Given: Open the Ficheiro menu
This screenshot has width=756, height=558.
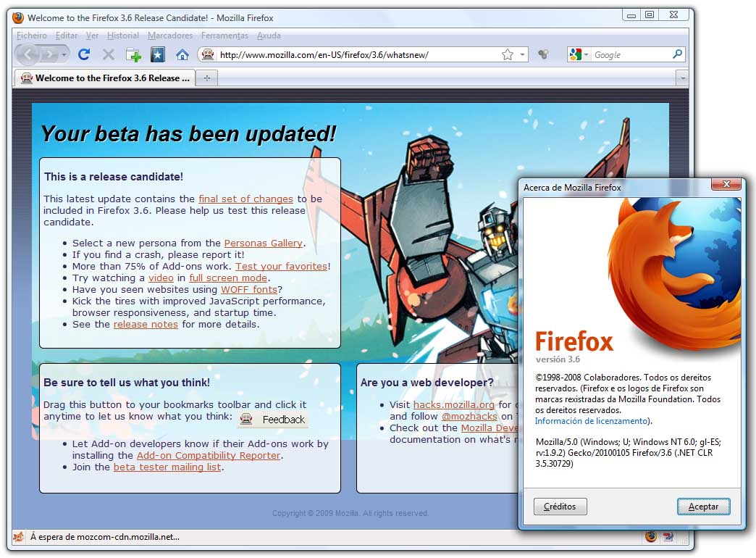Looking at the screenshot, I should [x=32, y=36].
